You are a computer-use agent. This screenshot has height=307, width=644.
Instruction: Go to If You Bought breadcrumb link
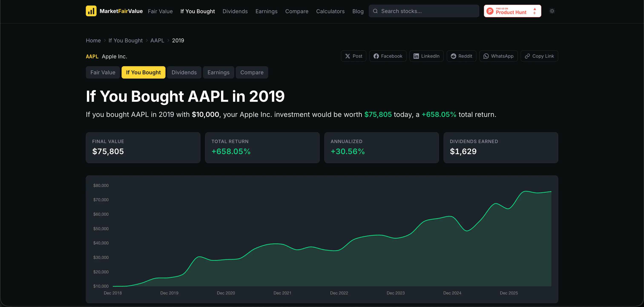[125, 40]
